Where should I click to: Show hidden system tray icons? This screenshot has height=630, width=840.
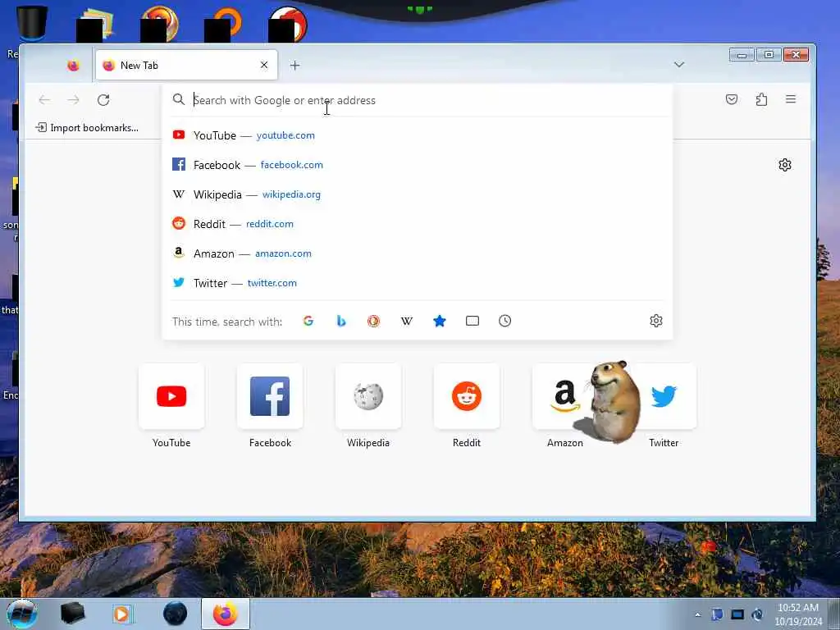coord(697,614)
